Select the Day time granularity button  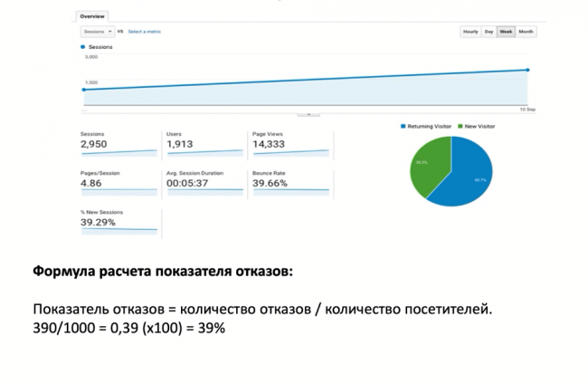point(488,32)
